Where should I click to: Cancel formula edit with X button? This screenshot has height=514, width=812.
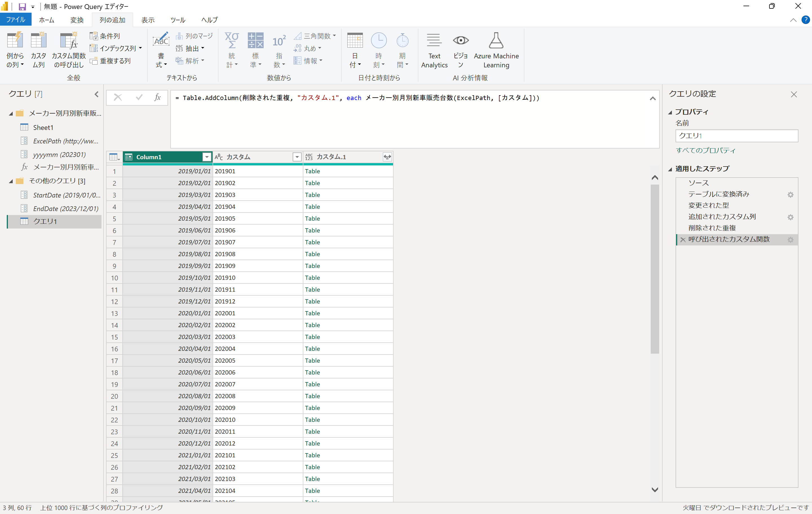(x=118, y=98)
